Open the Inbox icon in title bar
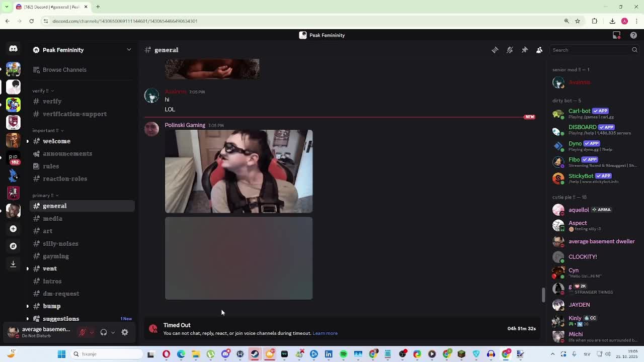This screenshot has height=362, width=644. point(617,35)
